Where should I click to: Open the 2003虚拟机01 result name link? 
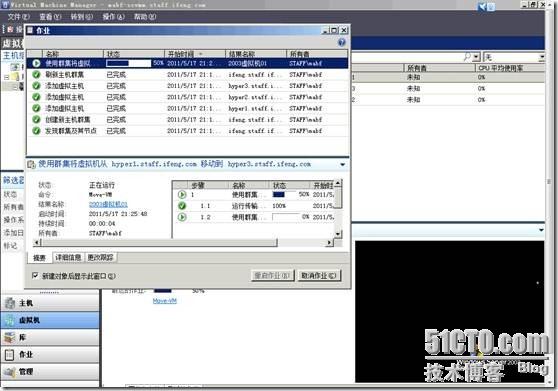(x=108, y=204)
